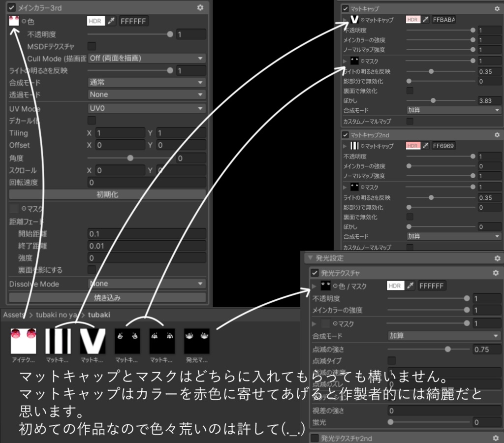Open the gear menu for メインカラー3rd section
The image size is (504, 443).
(x=200, y=7)
